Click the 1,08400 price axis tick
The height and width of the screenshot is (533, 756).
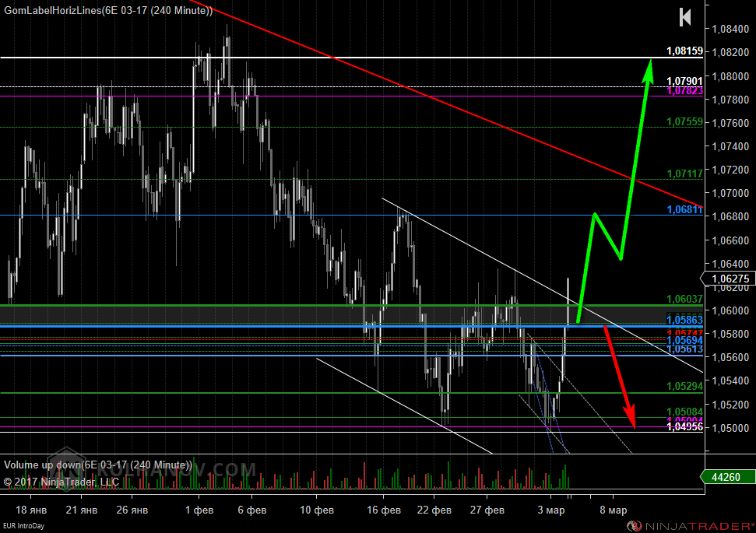point(730,29)
